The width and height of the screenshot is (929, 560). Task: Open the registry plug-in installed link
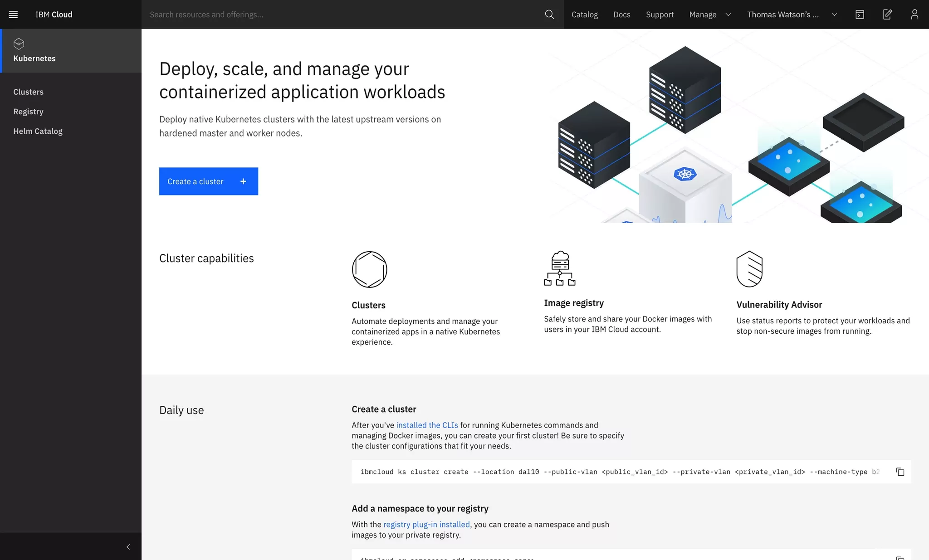tap(426, 524)
